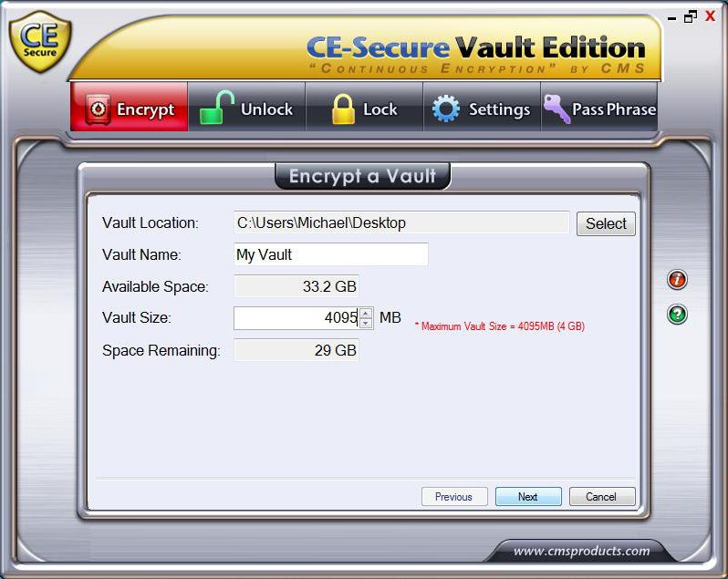Increase vault size with up arrow
The height and width of the screenshot is (579, 728).
click(x=366, y=313)
